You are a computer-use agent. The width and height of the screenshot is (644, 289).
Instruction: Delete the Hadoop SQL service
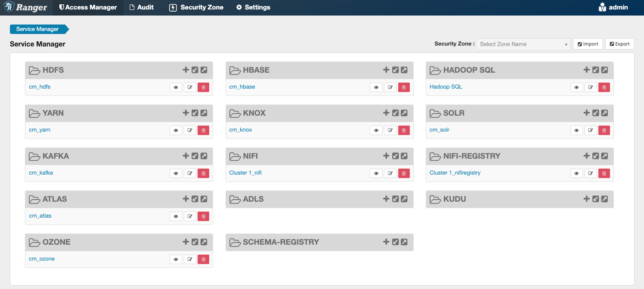pyautogui.click(x=604, y=87)
